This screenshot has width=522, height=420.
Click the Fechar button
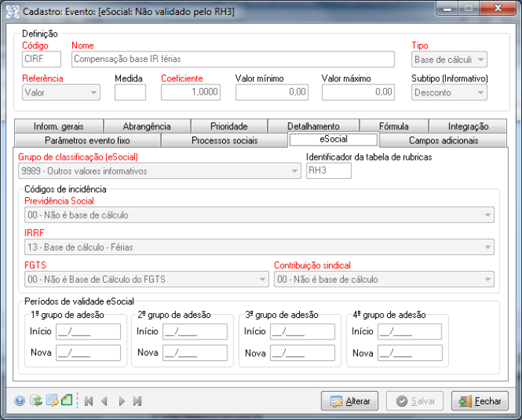(479, 401)
